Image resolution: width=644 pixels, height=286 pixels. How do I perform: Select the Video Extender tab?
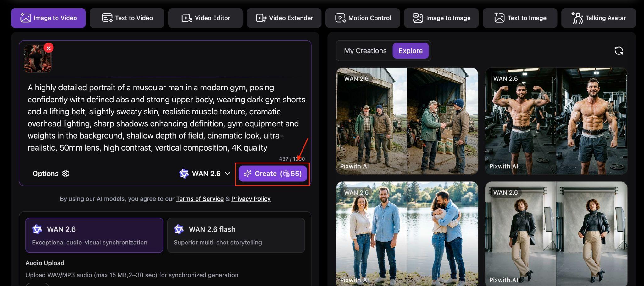click(x=284, y=18)
